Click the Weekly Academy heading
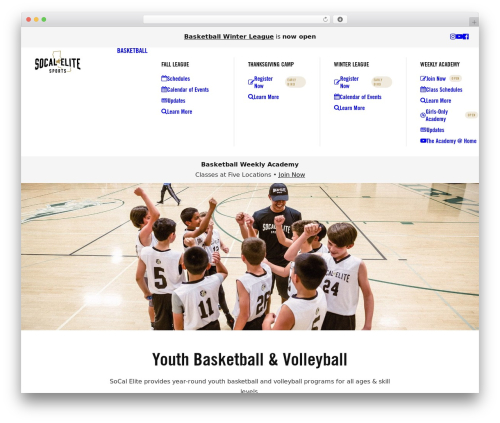 (440, 64)
